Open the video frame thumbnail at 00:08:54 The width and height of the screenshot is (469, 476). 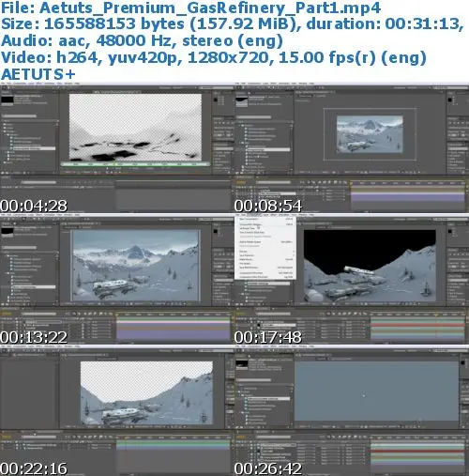coord(352,147)
